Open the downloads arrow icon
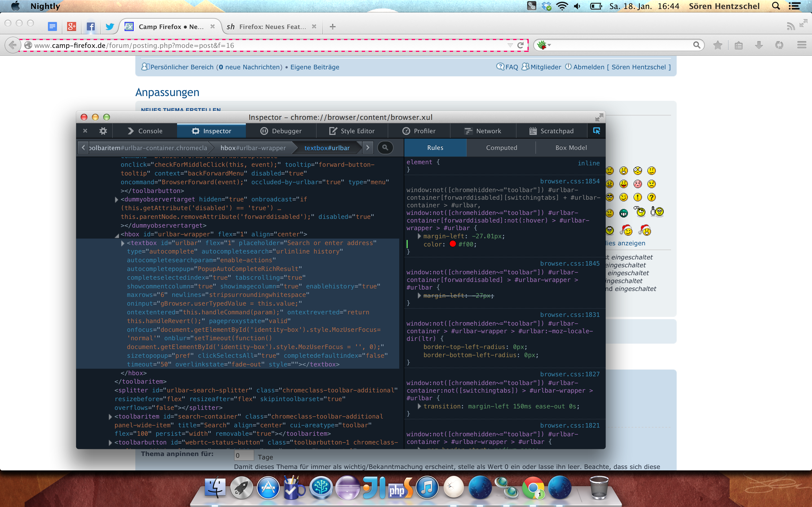This screenshot has height=507, width=812. point(759,45)
